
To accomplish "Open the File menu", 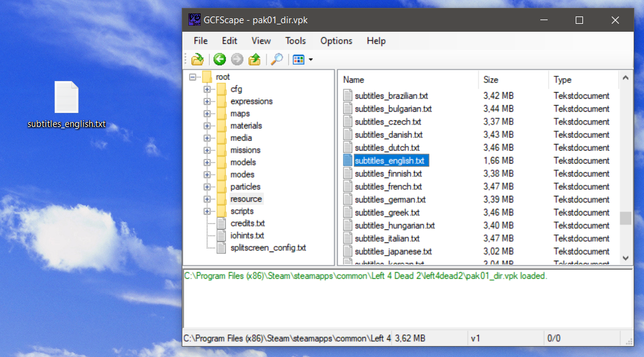I will click(201, 41).
